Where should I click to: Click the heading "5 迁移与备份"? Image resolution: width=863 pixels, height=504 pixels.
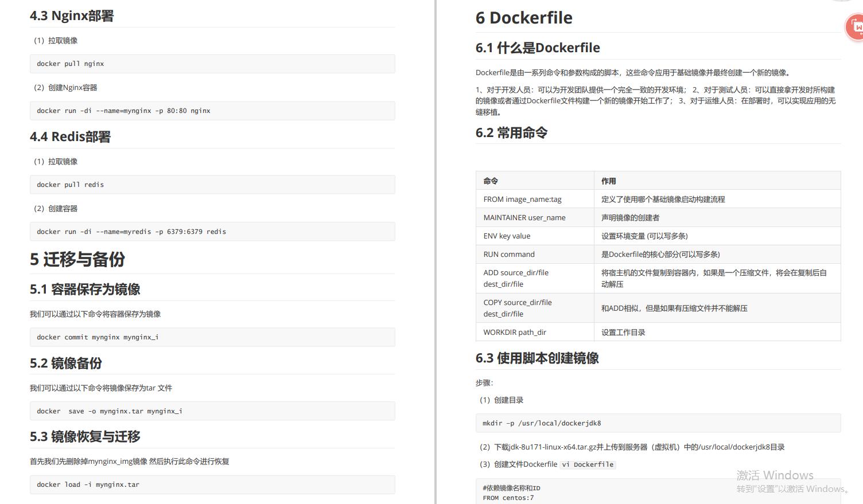(x=77, y=259)
